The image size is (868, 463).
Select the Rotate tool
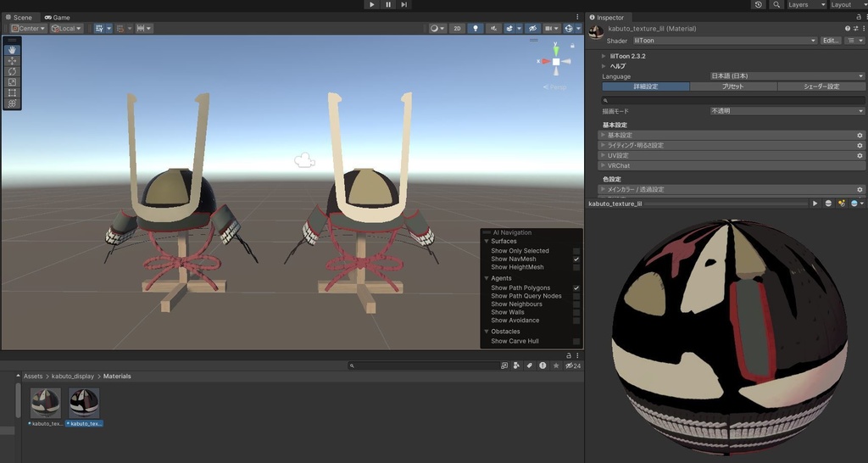click(x=12, y=71)
